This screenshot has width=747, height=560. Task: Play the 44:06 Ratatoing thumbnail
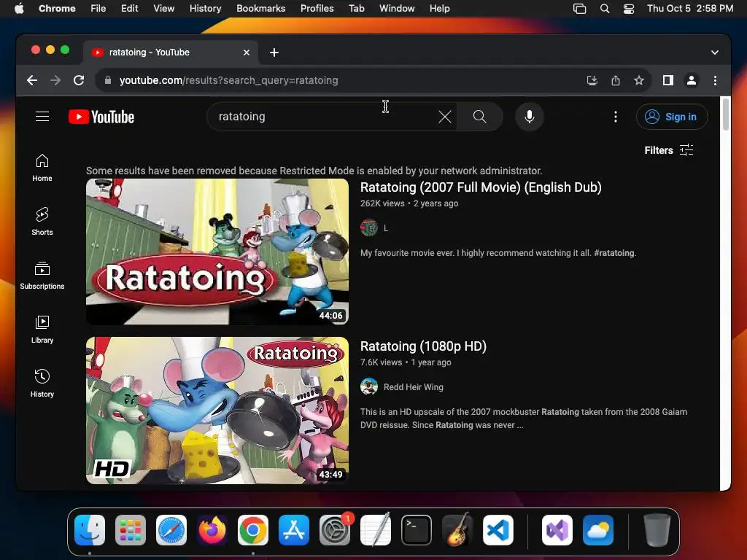pyautogui.click(x=217, y=252)
